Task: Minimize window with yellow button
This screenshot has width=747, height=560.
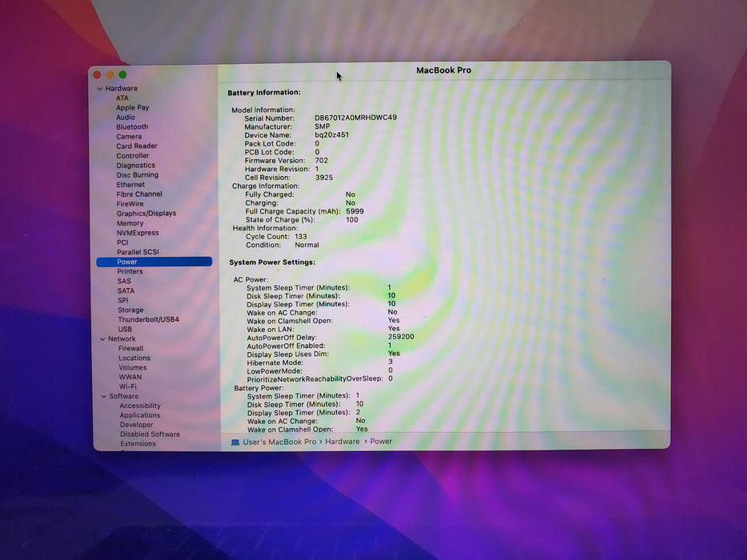Action: pyautogui.click(x=110, y=74)
